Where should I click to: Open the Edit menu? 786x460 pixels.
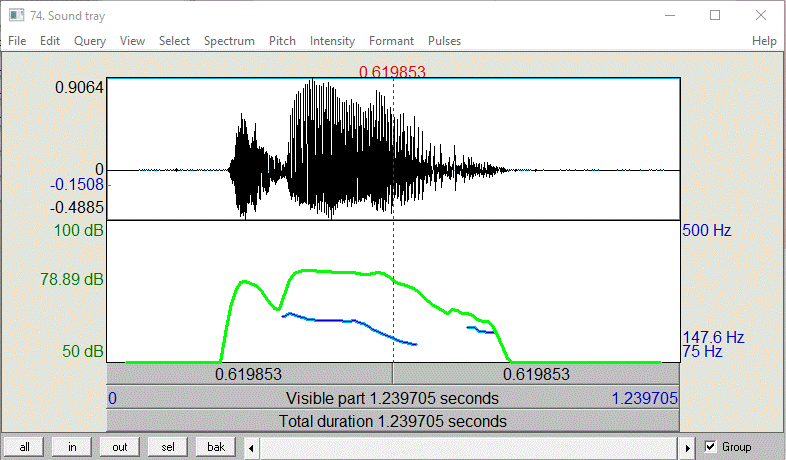(x=50, y=41)
